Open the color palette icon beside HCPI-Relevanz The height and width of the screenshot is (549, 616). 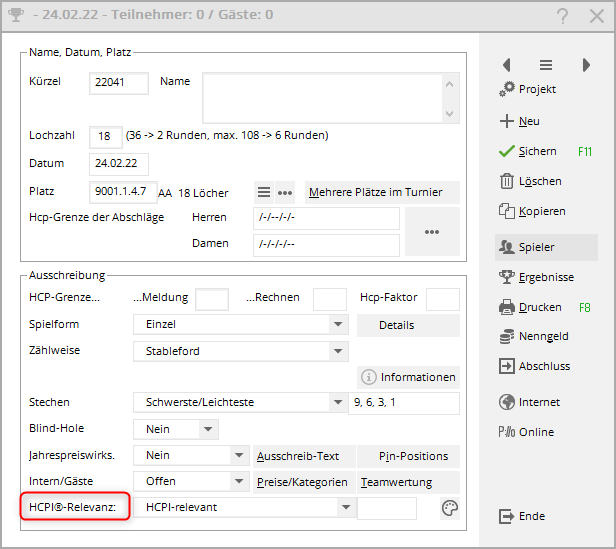click(x=450, y=508)
